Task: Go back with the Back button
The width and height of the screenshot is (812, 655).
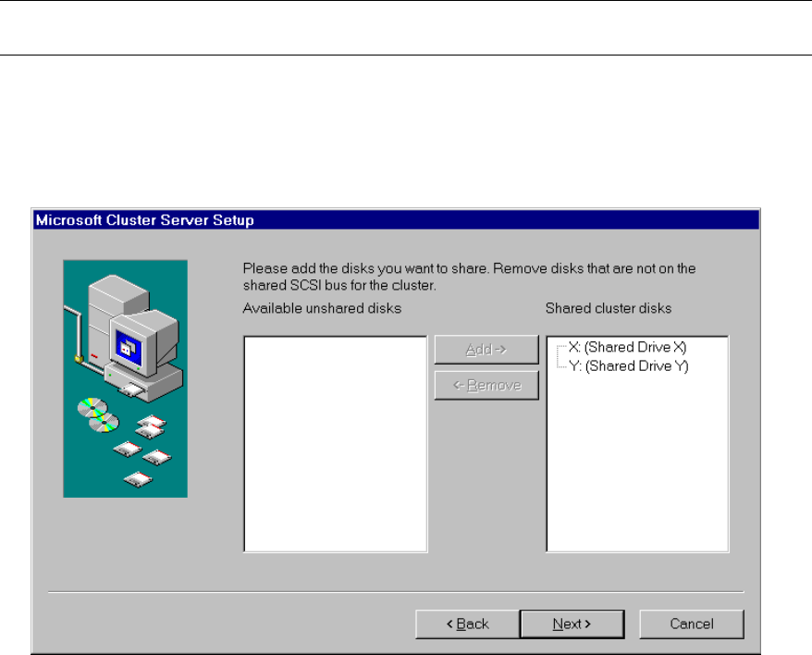Action: (467, 624)
